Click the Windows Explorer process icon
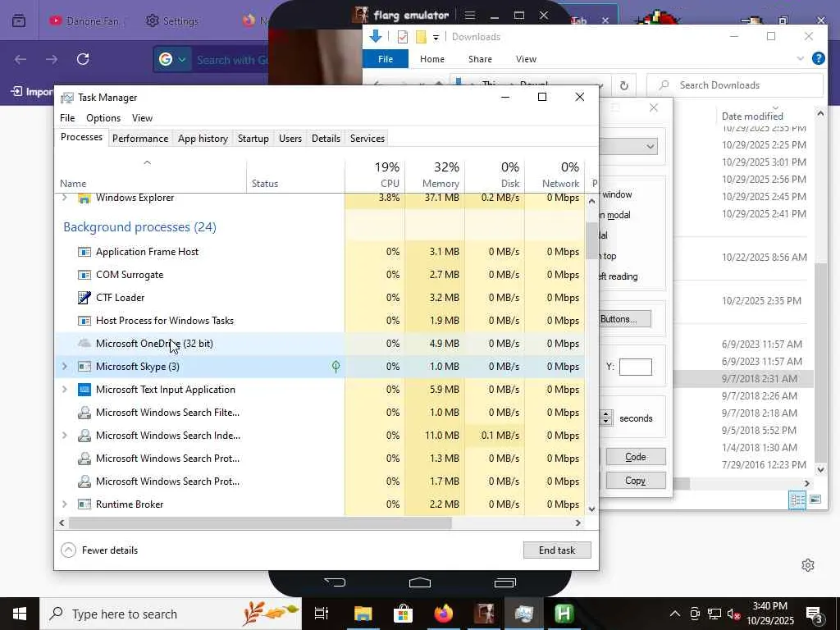Viewport: 840px width, 630px height. (x=84, y=198)
